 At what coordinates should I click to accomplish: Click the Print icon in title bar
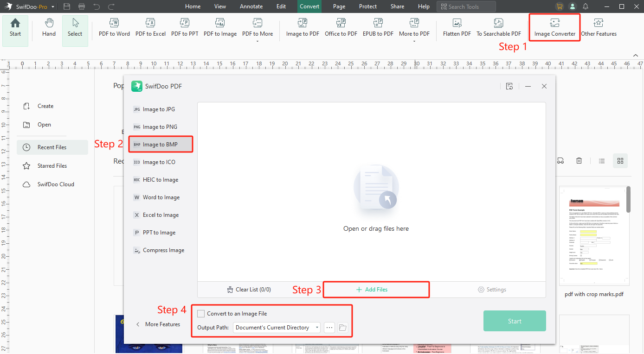82,6
